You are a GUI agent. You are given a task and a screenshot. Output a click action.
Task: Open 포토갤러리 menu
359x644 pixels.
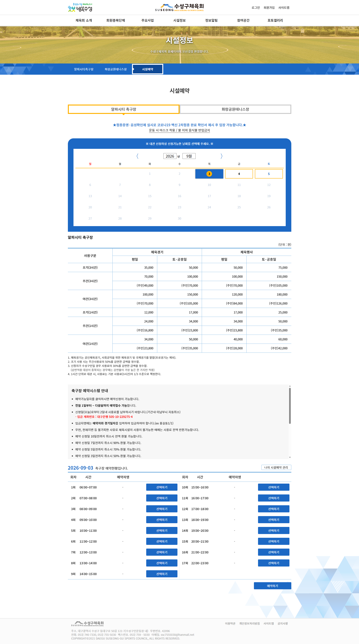pyautogui.click(x=275, y=21)
